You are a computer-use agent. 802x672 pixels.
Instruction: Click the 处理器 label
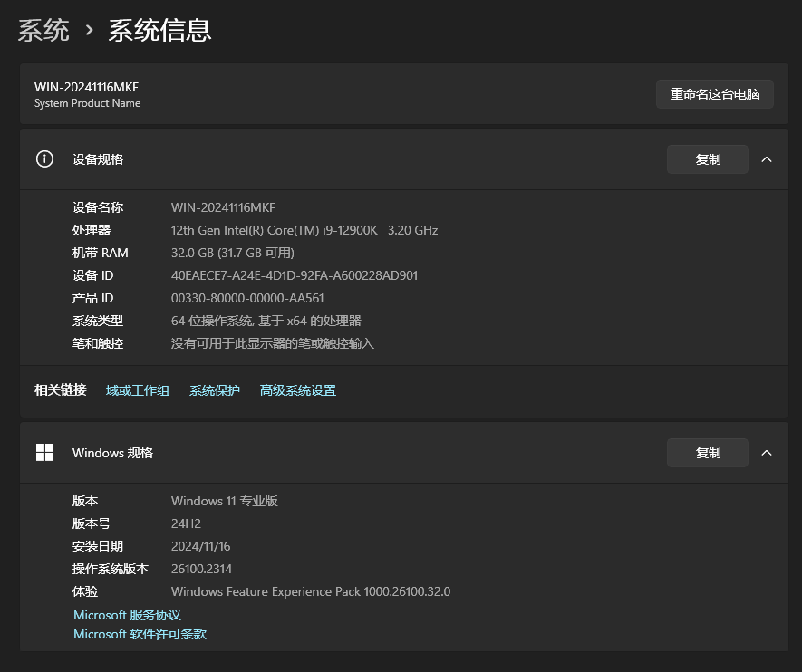[92, 230]
